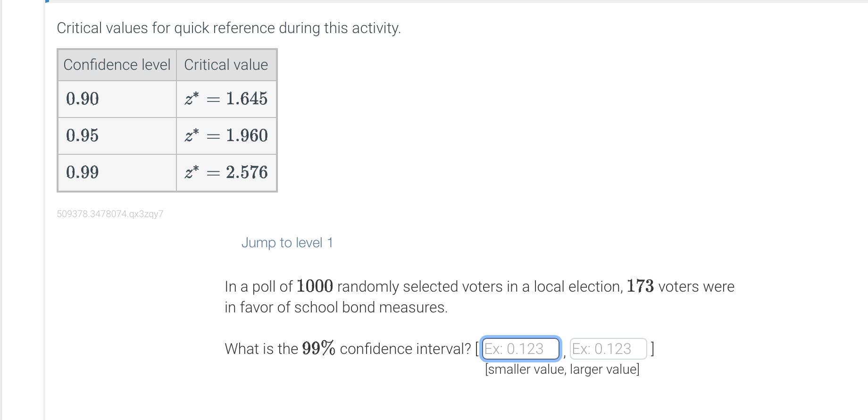Viewport: 868px width, 420px height.
Task: Click the highlighted smaller value input field
Action: click(x=520, y=349)
